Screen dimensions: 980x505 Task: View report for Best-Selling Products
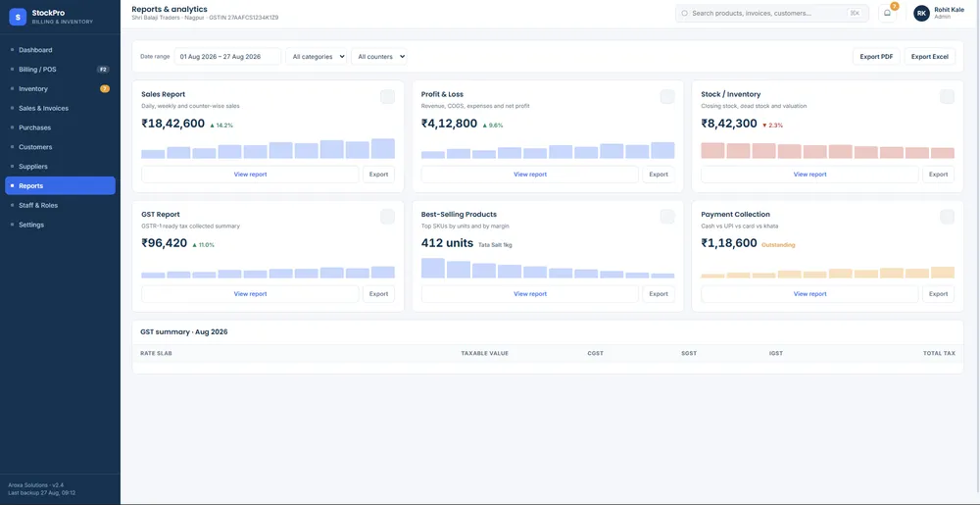point(530,294)
